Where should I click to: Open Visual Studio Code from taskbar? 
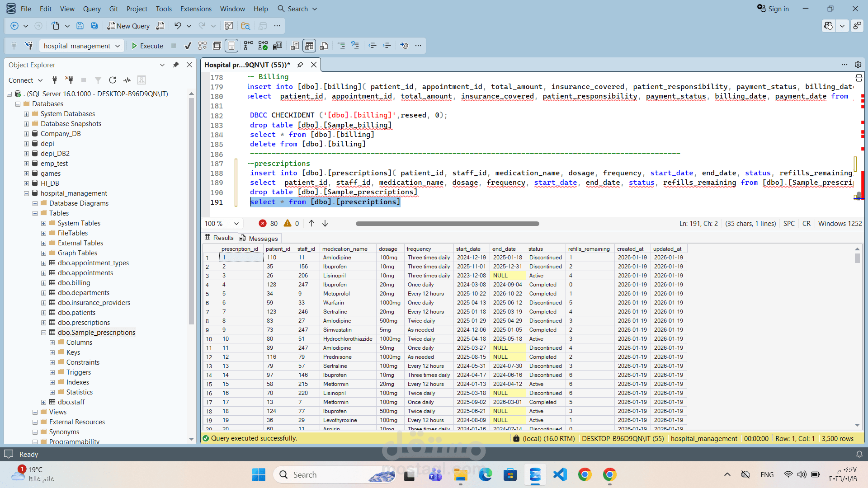pyautogui.click(x=560, y=474)
